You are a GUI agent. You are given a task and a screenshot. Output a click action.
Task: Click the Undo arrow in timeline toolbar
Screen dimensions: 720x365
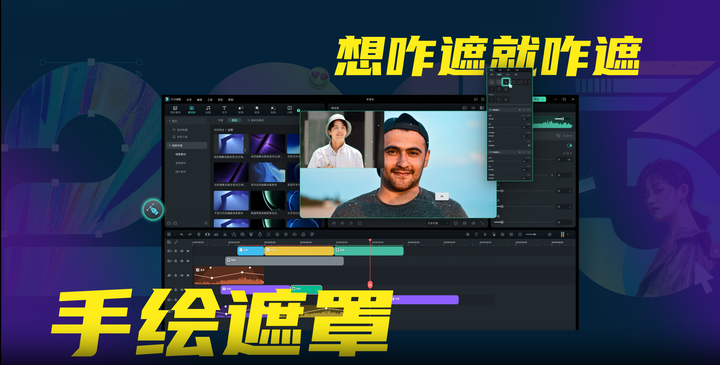pos(181,234)
